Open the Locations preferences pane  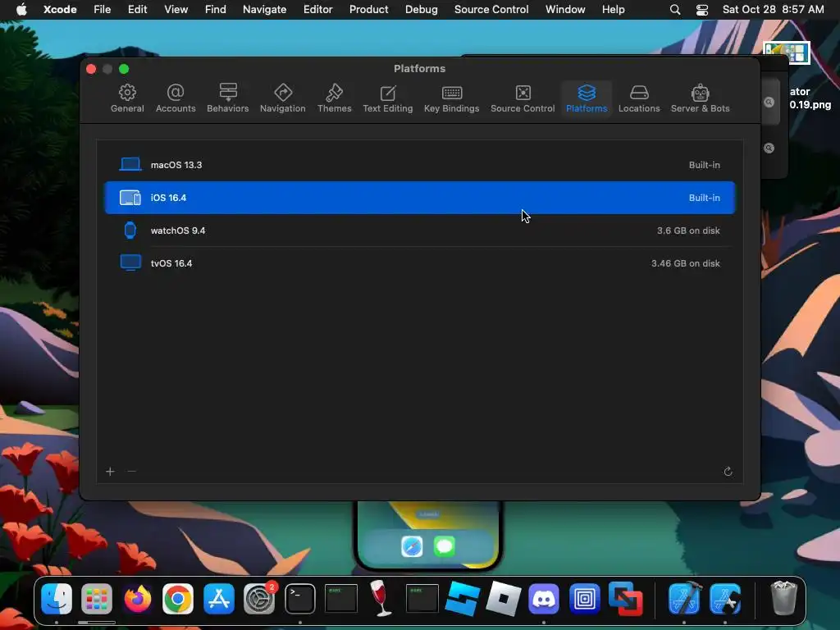tap(639, 98)
